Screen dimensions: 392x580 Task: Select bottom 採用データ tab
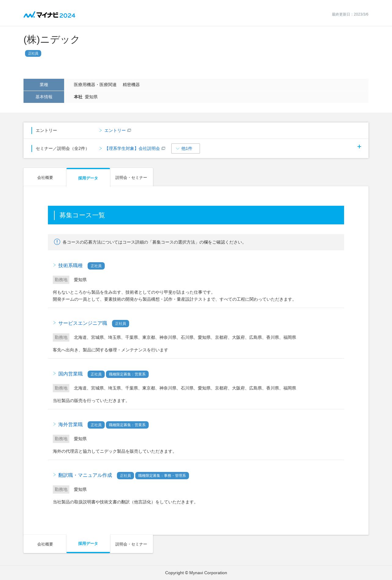pos(88,544)
